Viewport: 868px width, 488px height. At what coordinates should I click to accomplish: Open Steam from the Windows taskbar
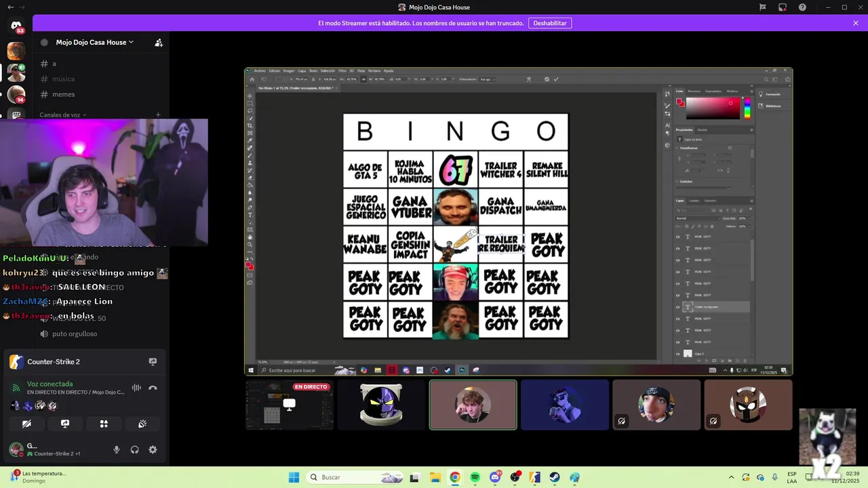[x=555, y=477]
